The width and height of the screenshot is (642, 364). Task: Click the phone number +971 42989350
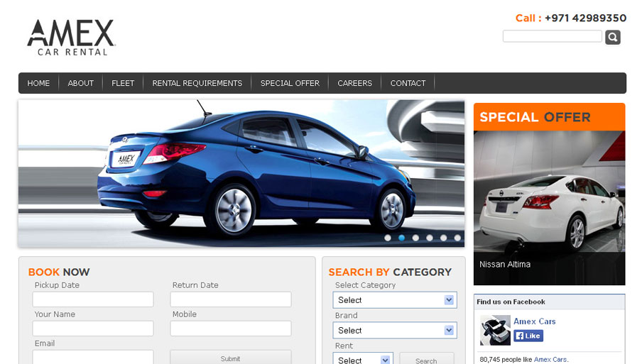point(585,18)
